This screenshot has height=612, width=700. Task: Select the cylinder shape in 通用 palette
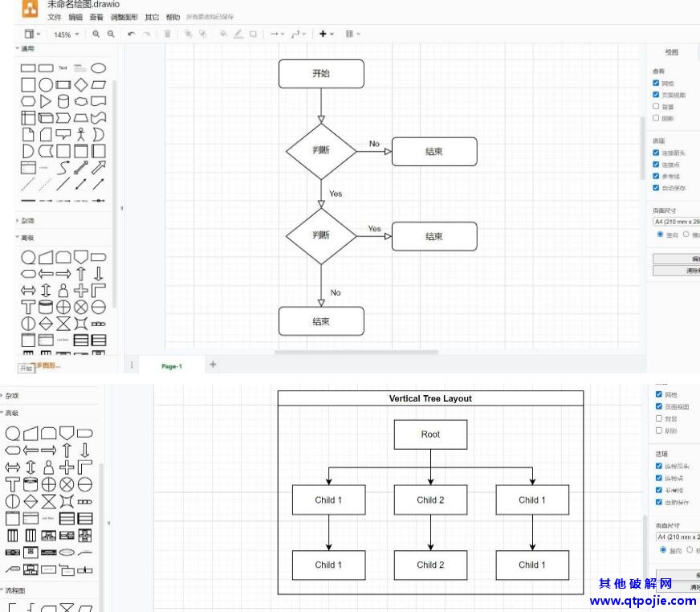pyautogui.click(x=63, y=101)
